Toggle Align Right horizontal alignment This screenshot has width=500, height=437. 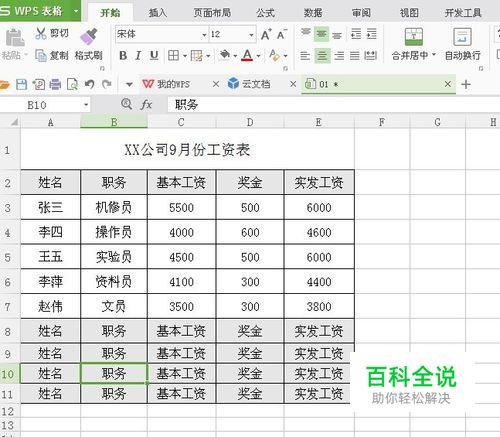pos(339,56)
